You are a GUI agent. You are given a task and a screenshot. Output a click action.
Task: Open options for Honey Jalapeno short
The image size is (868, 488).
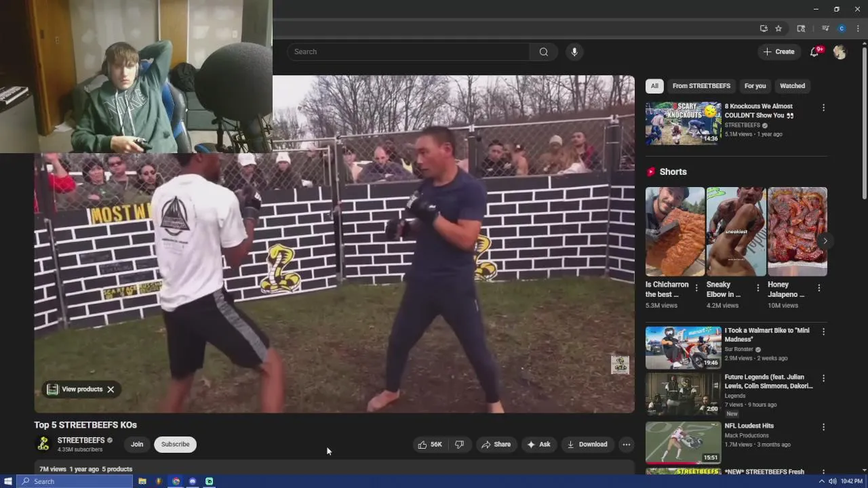[818, 288]
